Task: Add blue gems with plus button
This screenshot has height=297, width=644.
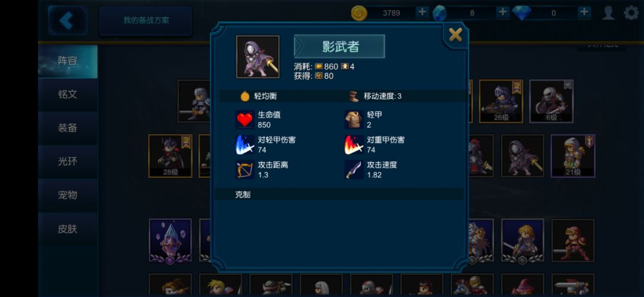Action: click(x=503, y=13)
